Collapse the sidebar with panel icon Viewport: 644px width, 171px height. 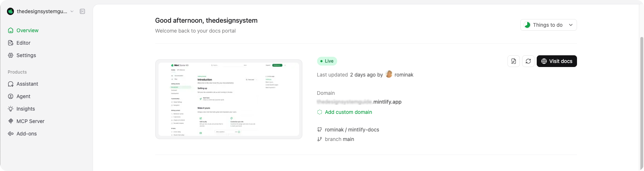[82, 11]
